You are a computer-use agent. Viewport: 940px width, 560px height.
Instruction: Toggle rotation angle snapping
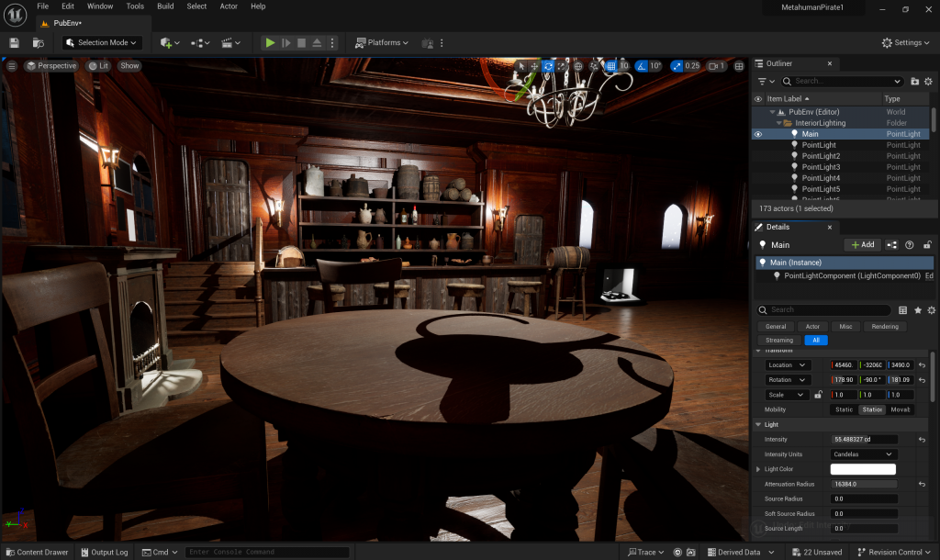click(x=642, y=66)
